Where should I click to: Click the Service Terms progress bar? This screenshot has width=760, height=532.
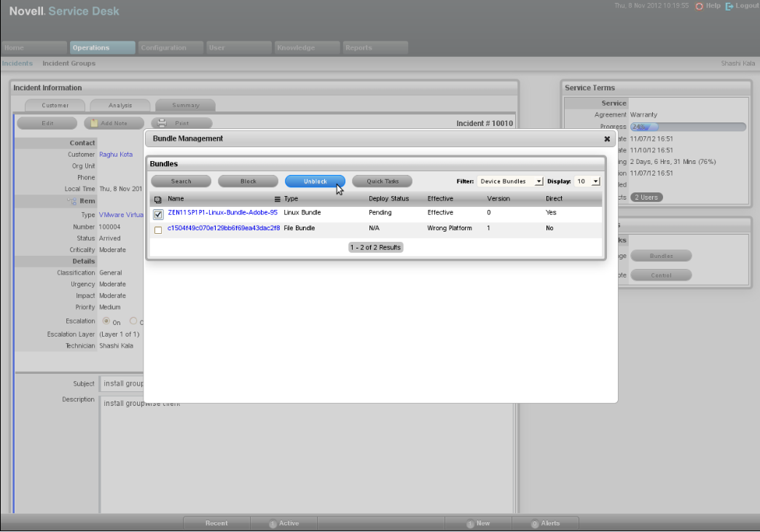point(687,127)
